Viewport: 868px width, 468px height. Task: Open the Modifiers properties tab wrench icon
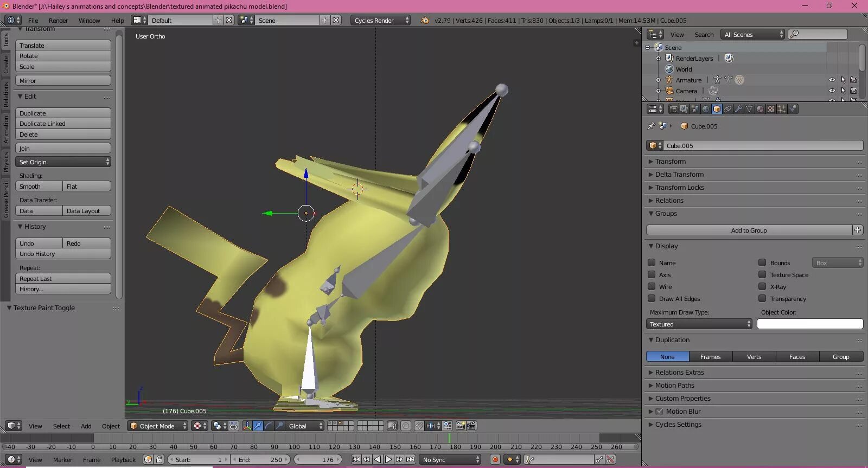[738, 109]
